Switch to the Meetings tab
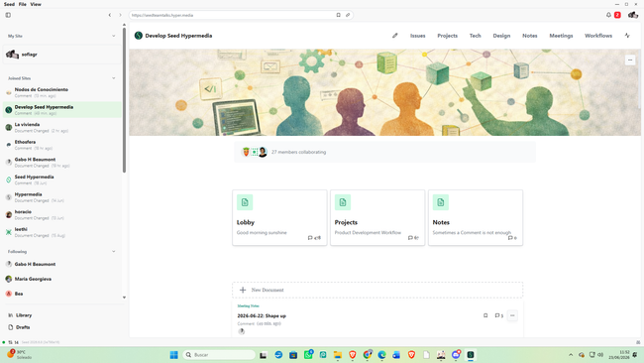Image resolution: width=644 pixels, height=363 pixels. [561, 36]
